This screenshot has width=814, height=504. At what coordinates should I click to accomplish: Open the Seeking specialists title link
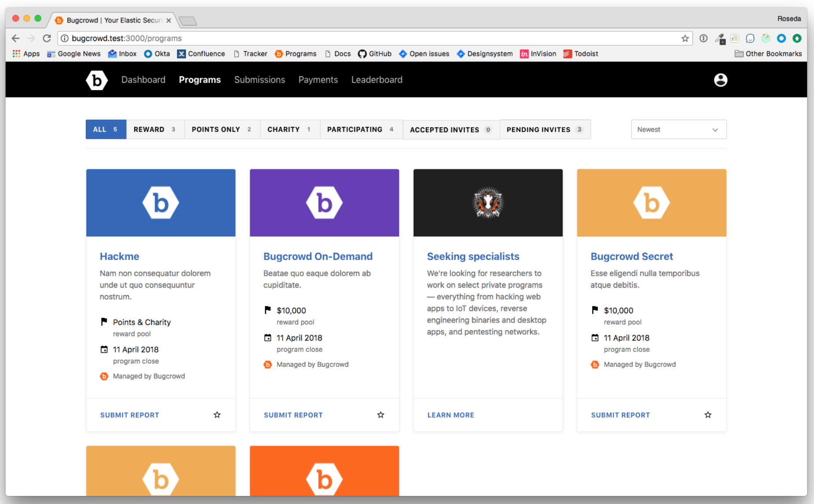[473, 256]
